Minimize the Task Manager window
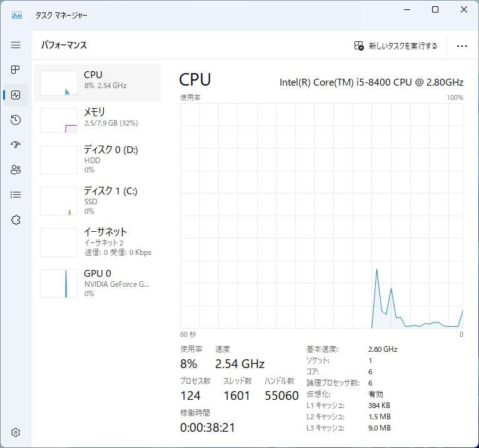 (407, 9)
